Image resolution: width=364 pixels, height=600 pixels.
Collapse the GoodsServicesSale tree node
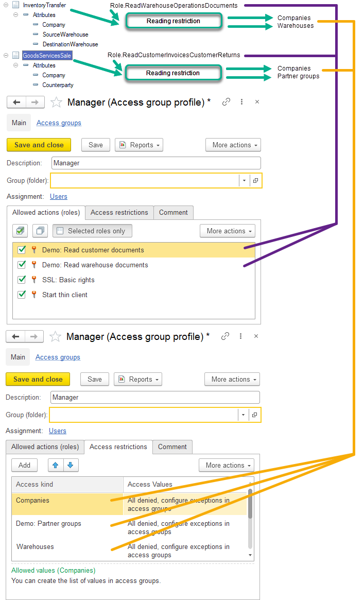pos(6,55)
